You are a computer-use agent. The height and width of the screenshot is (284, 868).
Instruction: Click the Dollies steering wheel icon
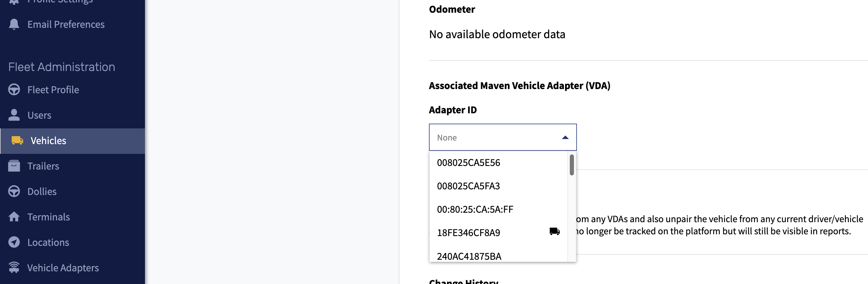click(14, 191)
